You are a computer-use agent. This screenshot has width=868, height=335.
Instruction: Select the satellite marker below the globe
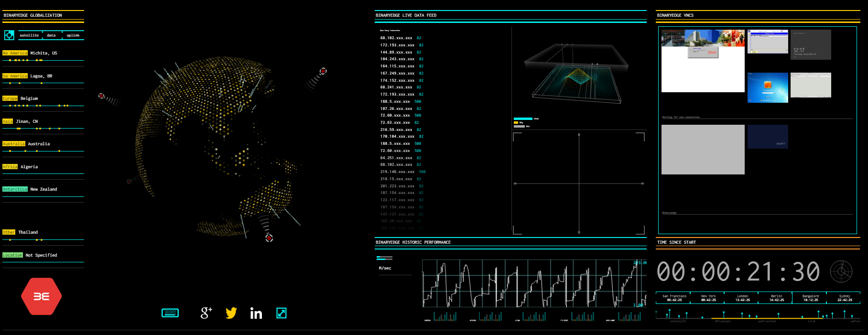click(x=269, y=238)
